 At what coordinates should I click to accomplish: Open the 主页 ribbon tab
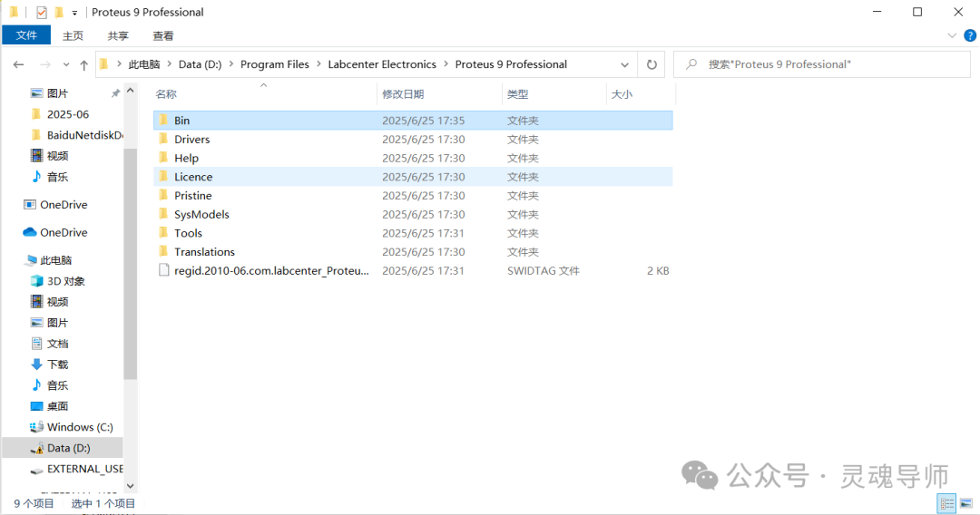point(73,35)
